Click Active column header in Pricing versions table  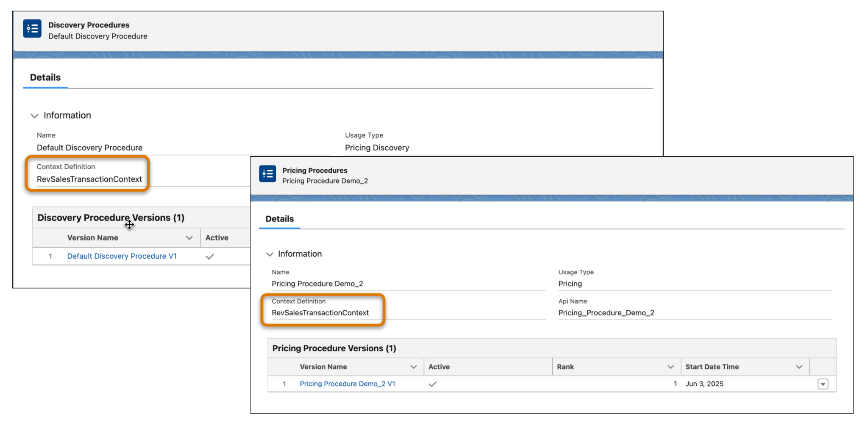[x=439, y=367]
